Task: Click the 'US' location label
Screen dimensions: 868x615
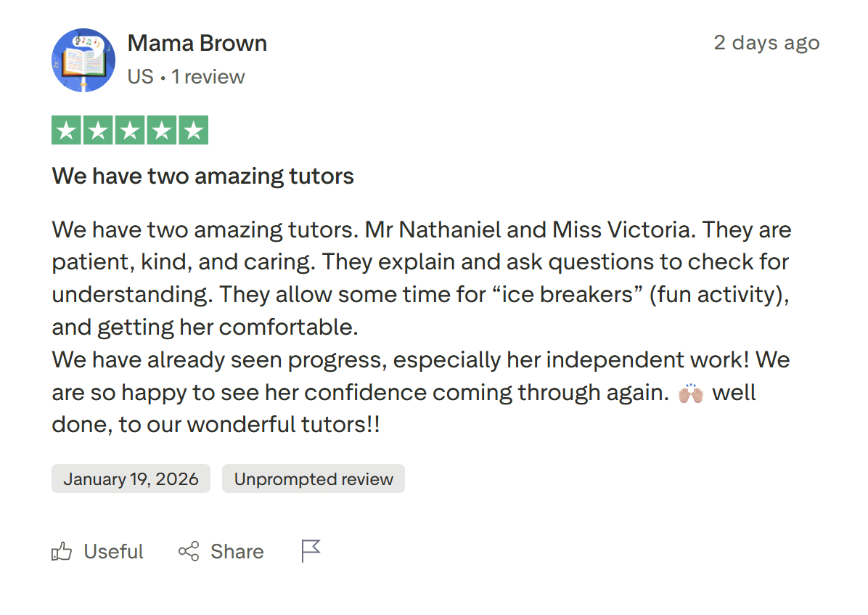Action: 141,76
